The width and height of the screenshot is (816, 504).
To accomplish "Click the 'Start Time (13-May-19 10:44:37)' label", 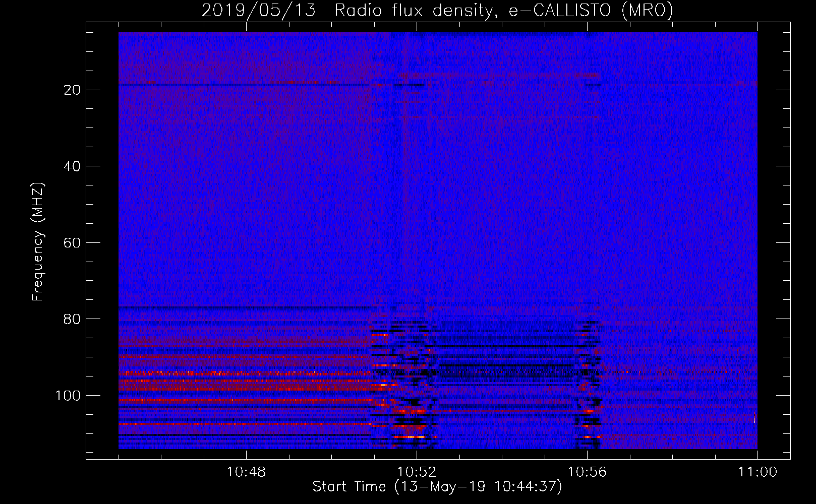I will point(437,487).
